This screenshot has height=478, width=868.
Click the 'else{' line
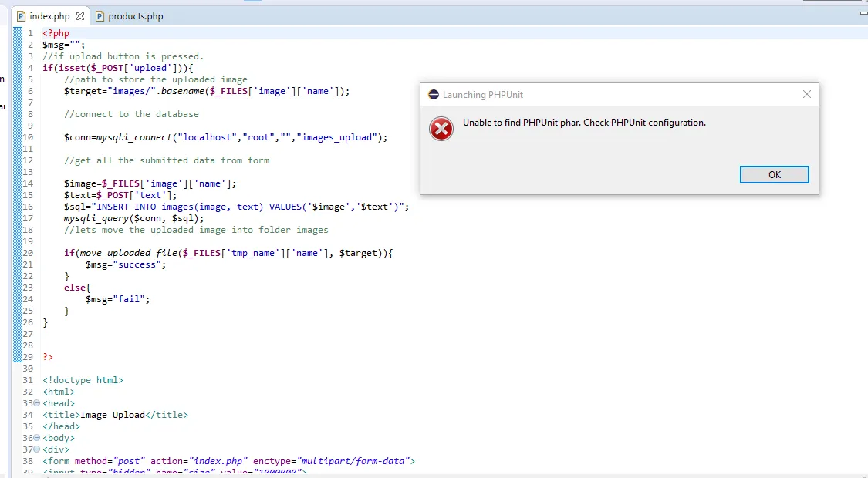77,288
